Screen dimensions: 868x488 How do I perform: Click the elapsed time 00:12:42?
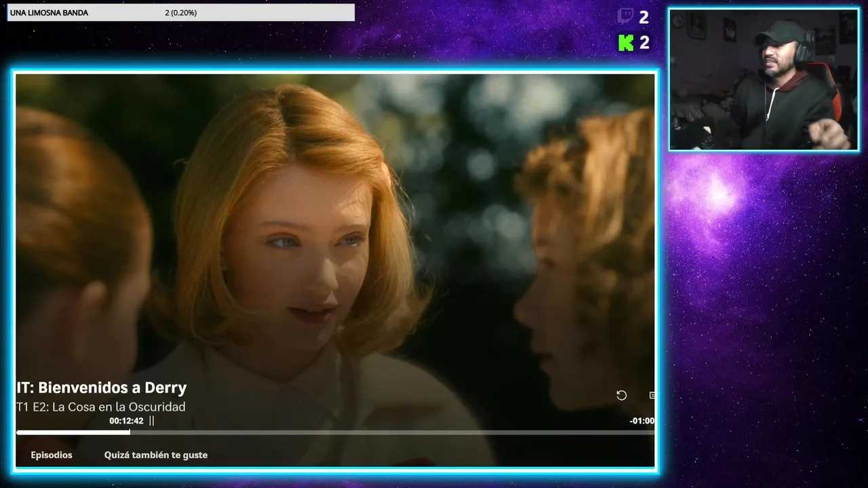pyautogui.click(x=126, y=421)
